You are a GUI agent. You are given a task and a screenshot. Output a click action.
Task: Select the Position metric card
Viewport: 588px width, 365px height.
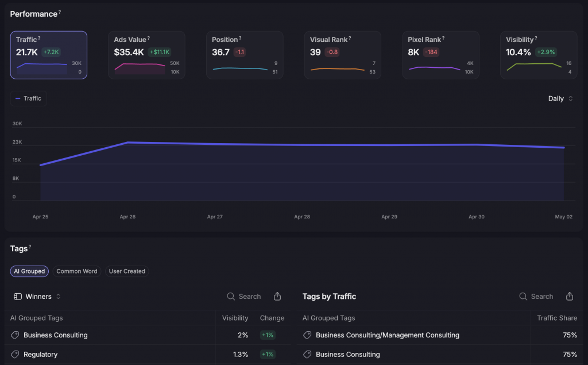coord(245,55)
